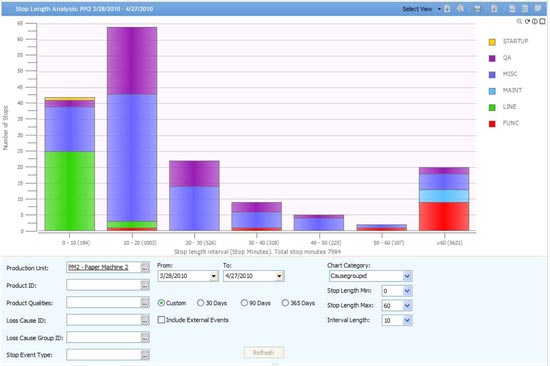Open the Stop Length Min dropdown

click(407, 291)
